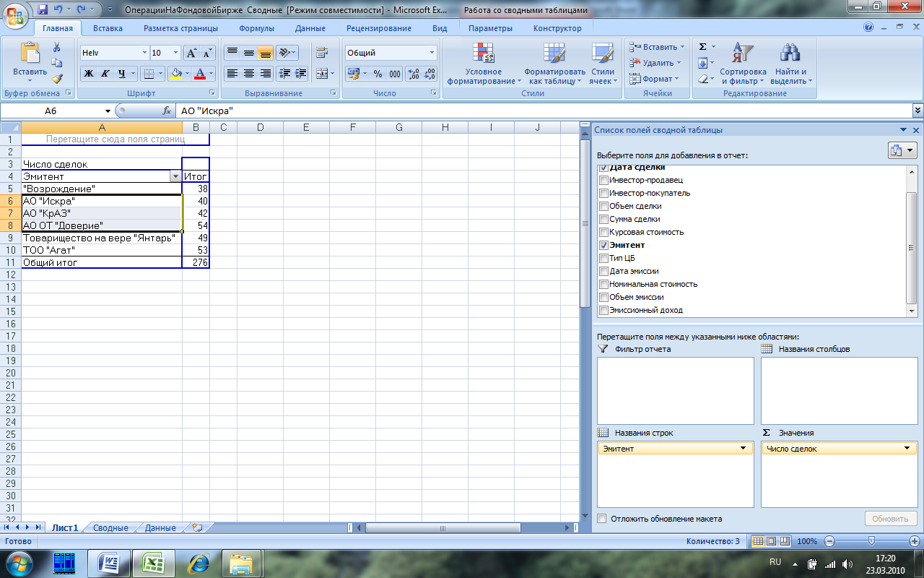Check the Тип ЦБ field
924x578 pixels.
(604, 258)
